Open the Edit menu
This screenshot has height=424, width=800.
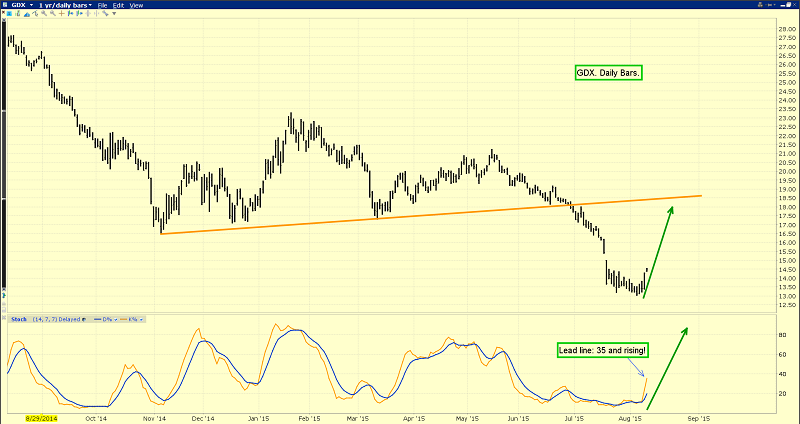118,5
